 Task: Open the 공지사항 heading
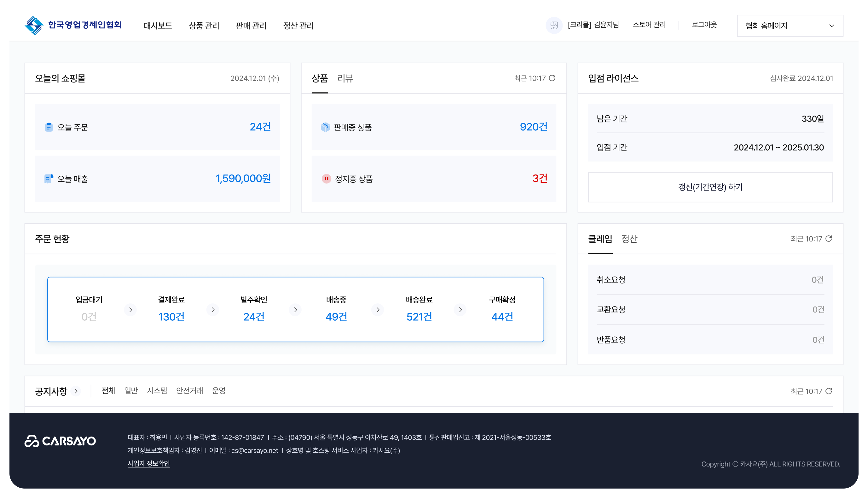click(51, 391)
